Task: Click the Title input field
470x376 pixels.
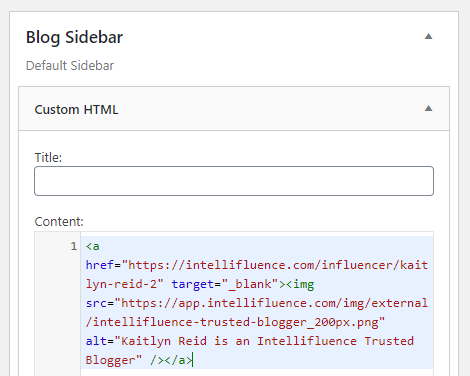Action: (234, 181)
